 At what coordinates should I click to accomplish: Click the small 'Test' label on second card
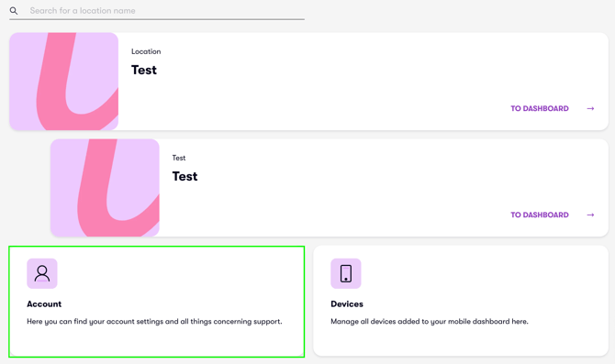coord(179,158)
